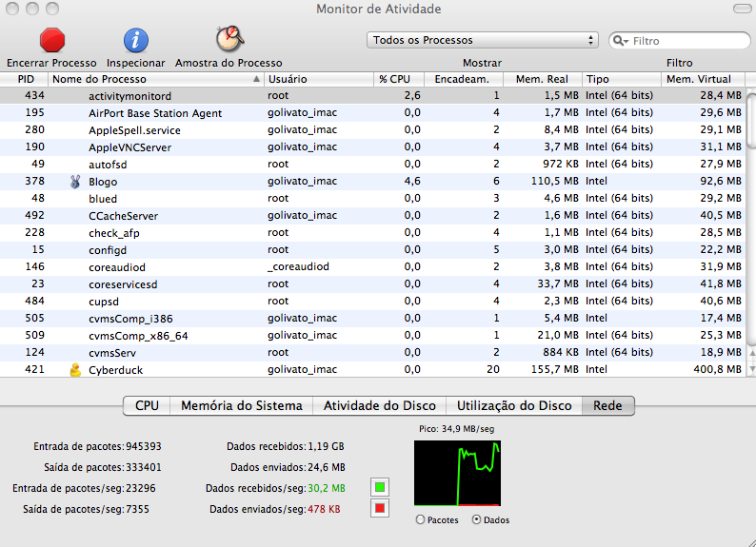Click the 4,6 CPU value for Blogo
This screenshot has height=547, width=756.
click(412, 181)
